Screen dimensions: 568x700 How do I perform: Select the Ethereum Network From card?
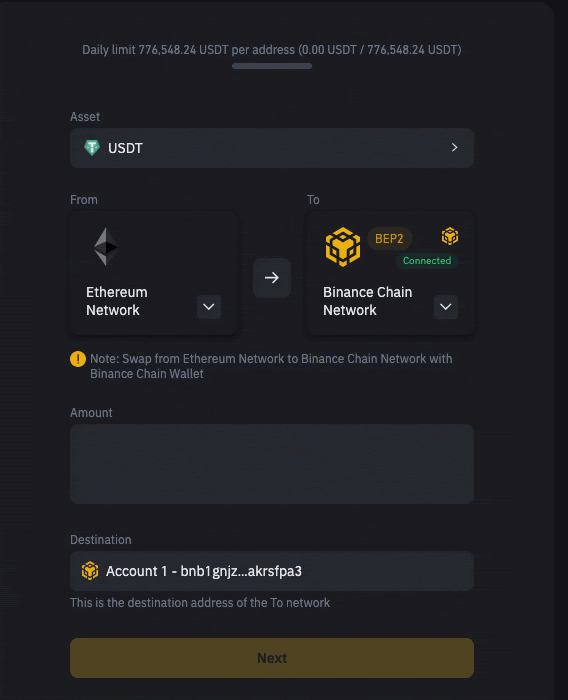tap(153, 273)
